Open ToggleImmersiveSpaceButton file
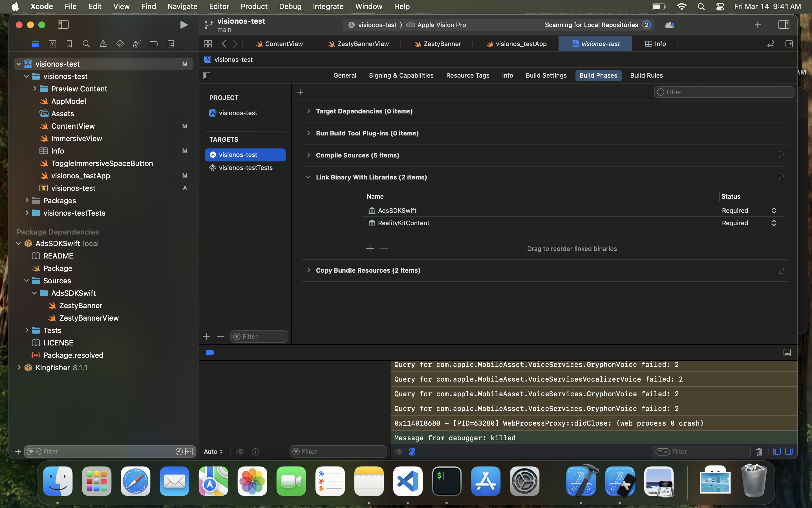 point(102,163)
